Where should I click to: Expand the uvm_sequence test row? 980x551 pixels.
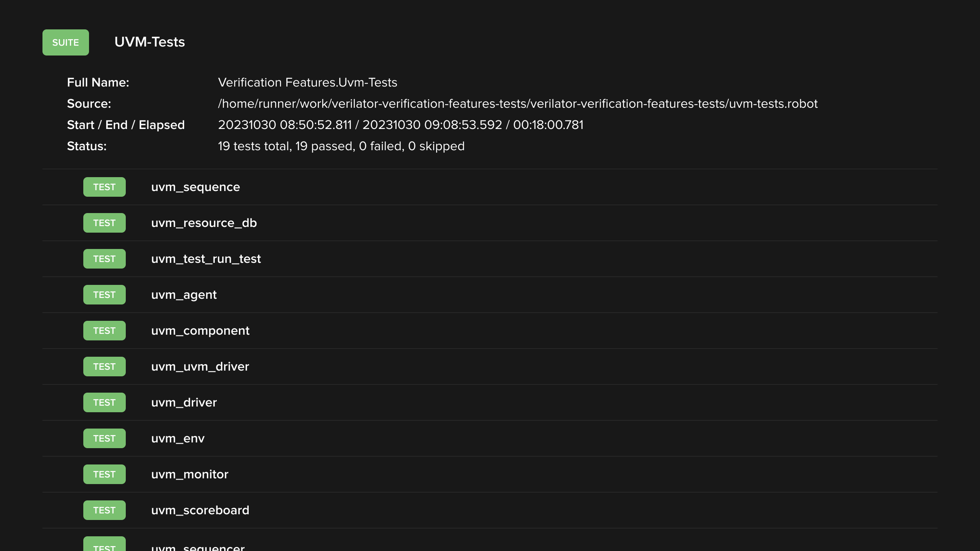[195, 187]
